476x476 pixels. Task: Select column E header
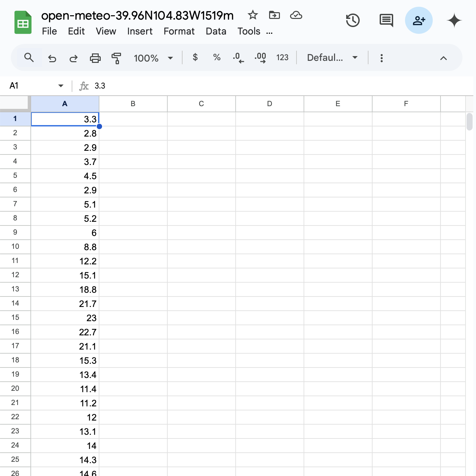click(338, 104)
